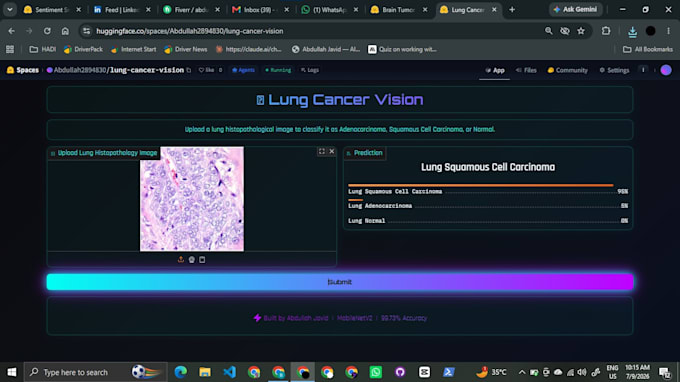Open the space three-dot options menu

(x=643, y=70)
